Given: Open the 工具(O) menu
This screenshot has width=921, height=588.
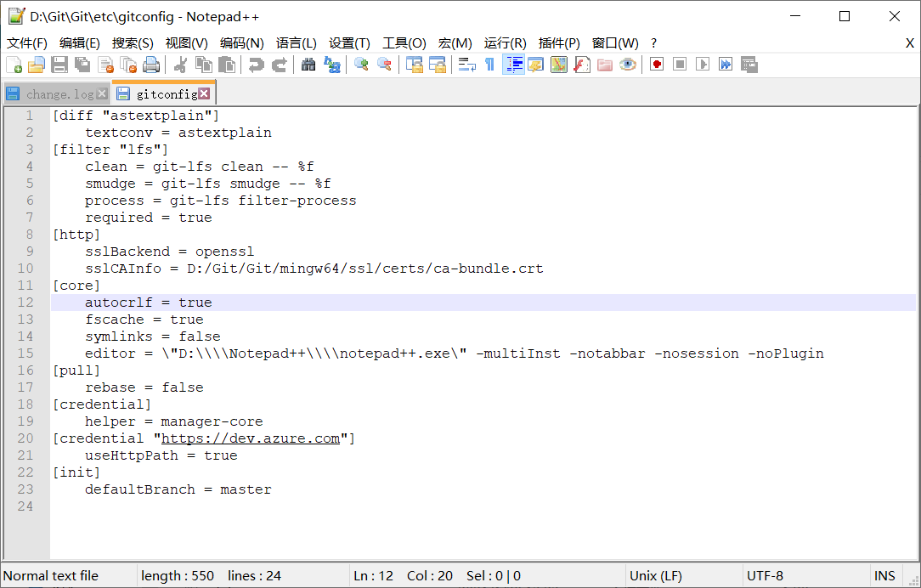Looking at the screenshot, I should pos(404,42).
